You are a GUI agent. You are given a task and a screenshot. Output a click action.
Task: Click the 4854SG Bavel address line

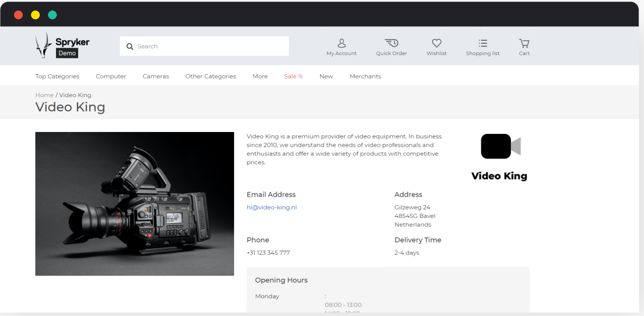[415, 216]
